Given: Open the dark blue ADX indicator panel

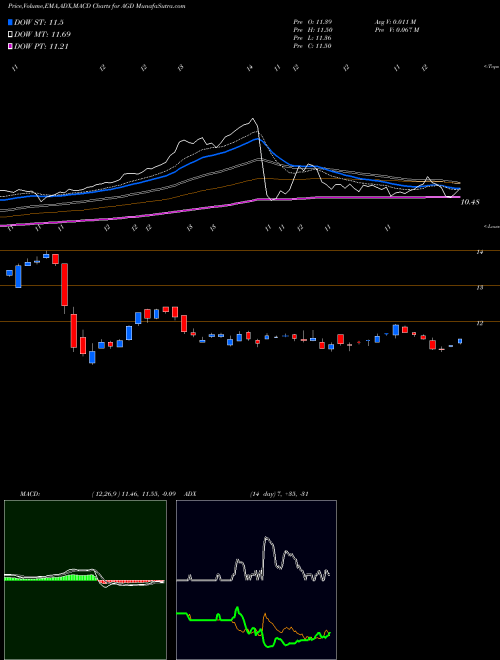Looking at the screenshot, I should [256, 580].
